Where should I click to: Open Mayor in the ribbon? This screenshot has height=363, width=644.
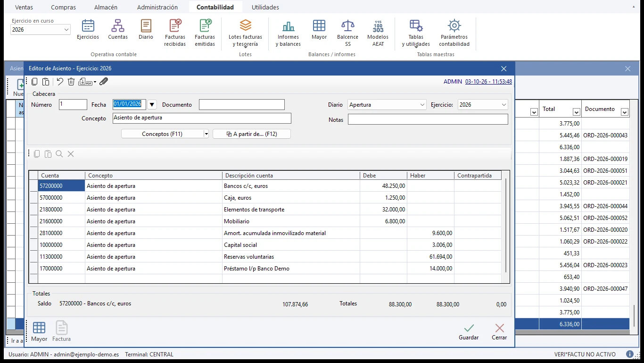(x=319, y=30)
